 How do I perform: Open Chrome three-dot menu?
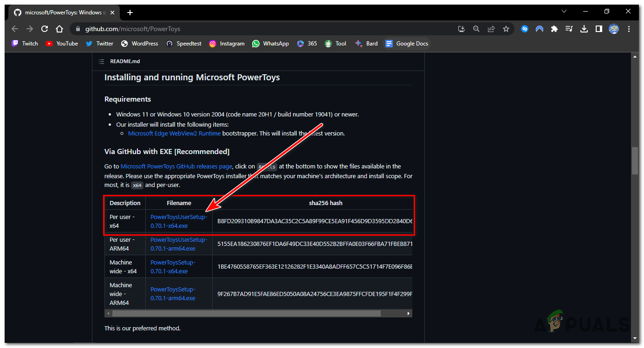pyautogui.click(x=629, y=29)
